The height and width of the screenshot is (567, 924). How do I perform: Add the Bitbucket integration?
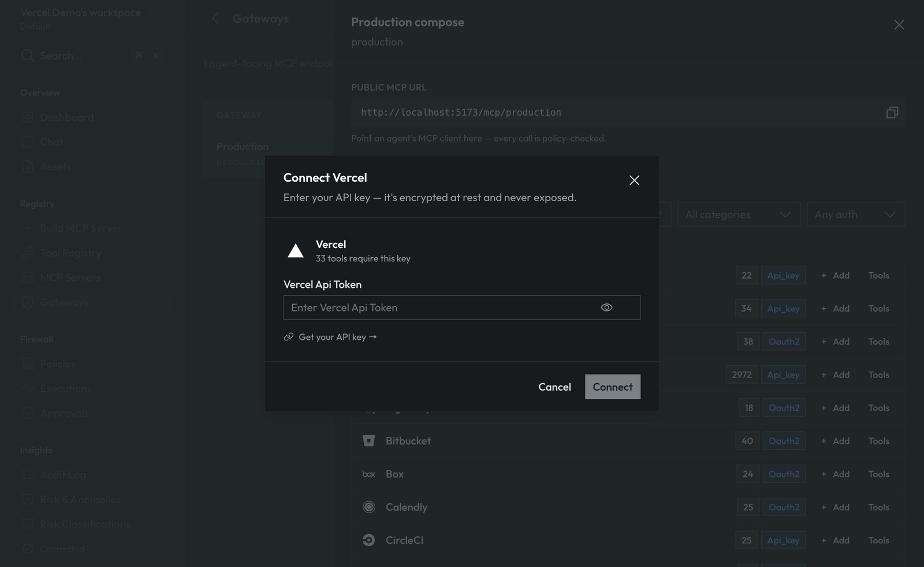pos(835,441)
